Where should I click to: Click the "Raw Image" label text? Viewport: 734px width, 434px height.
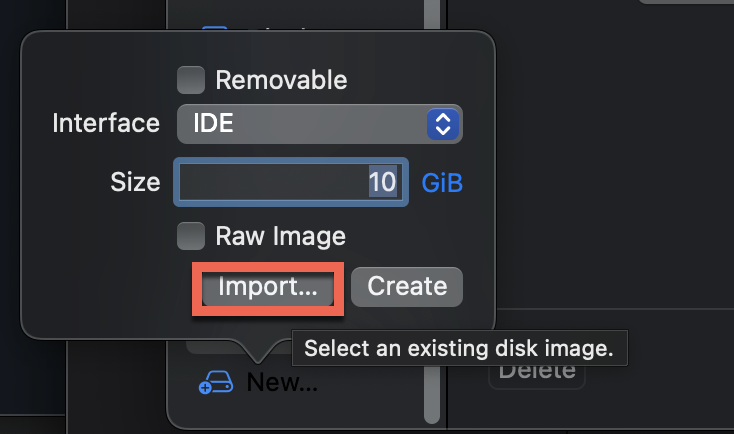(280, 237)
